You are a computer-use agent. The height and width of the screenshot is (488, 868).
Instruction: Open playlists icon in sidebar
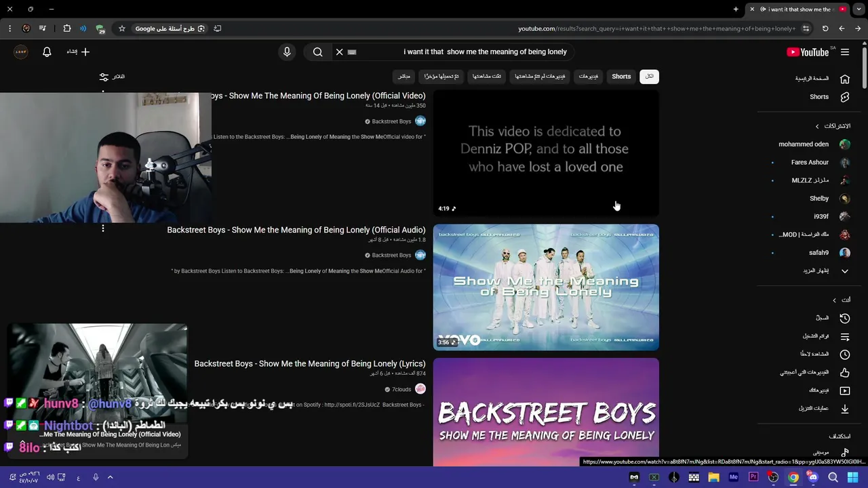(845, 336)
